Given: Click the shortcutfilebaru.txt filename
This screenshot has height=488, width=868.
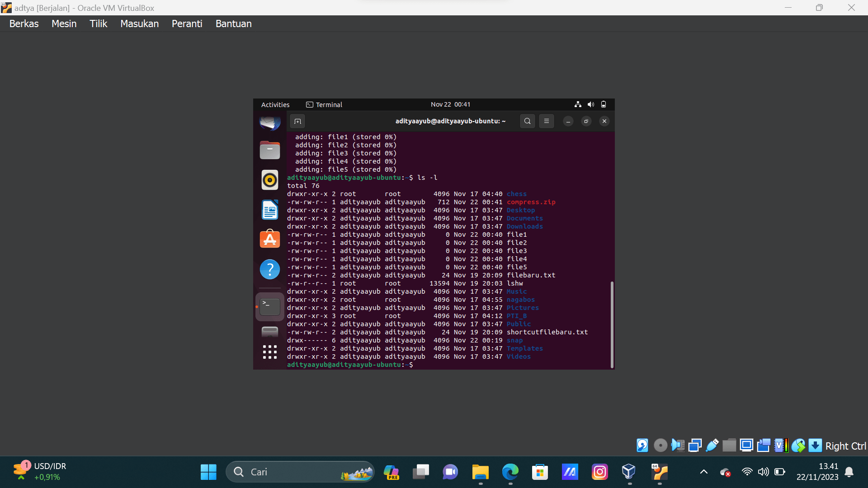Looking at the screenshot, I should 547,332.
